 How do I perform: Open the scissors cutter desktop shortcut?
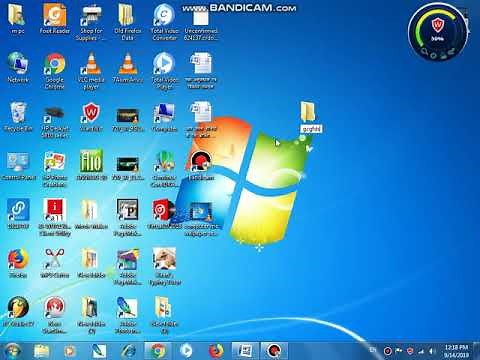[x=55, y=262]
